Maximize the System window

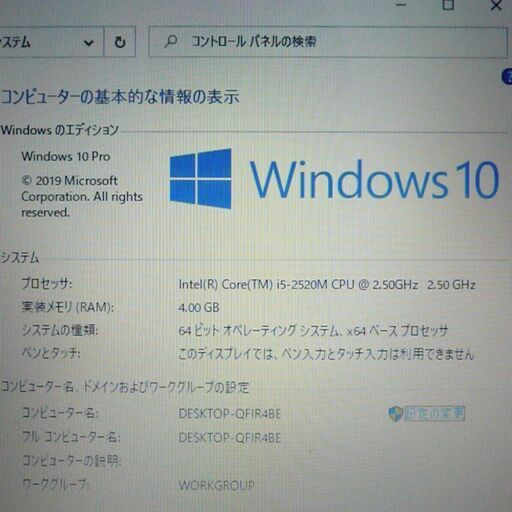(448, 5)
